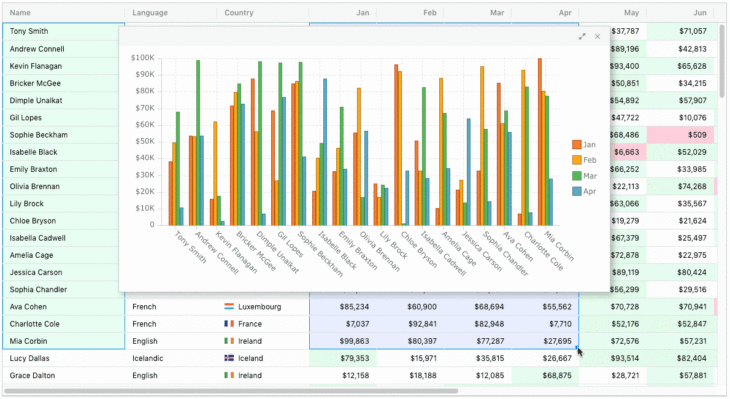The height and width of the screenshot is (399, 730).
Task: Click the range selection fill handle
Action: 577,347
